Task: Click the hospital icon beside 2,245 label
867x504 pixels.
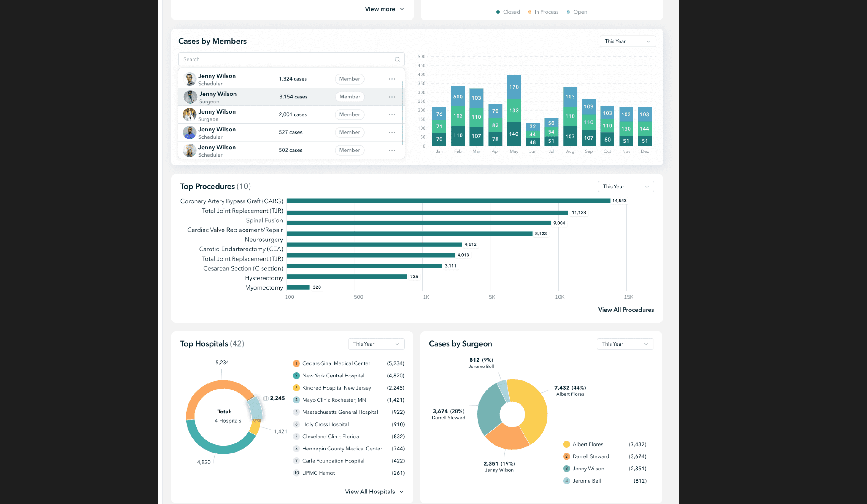Action: pos(266,398)
